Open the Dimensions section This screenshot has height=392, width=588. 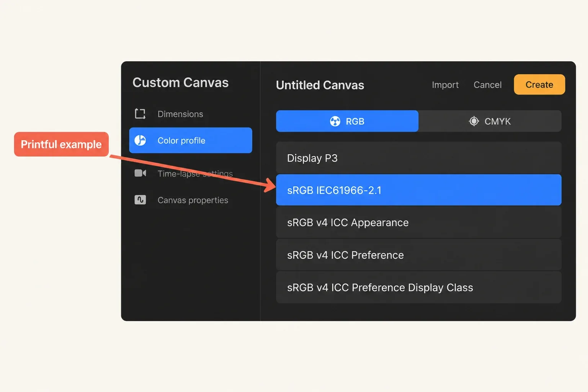click(191, 114)
